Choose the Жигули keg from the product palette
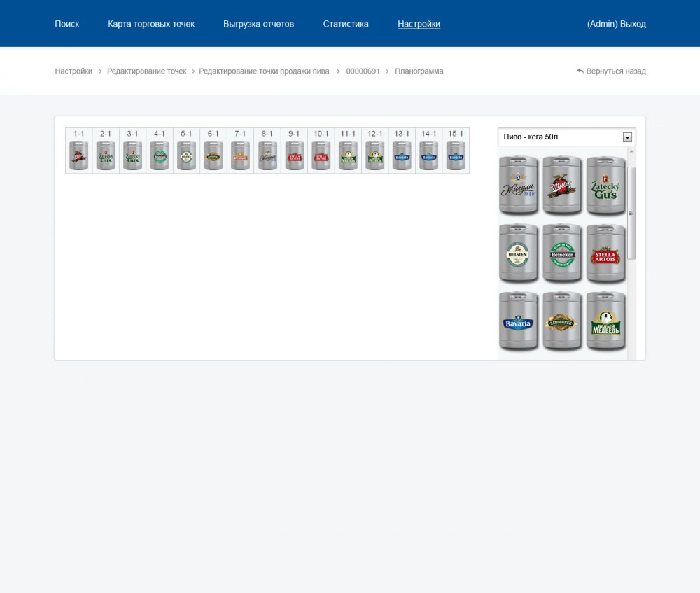Viewport: 700px width, 593px height. tap(518, 186)
